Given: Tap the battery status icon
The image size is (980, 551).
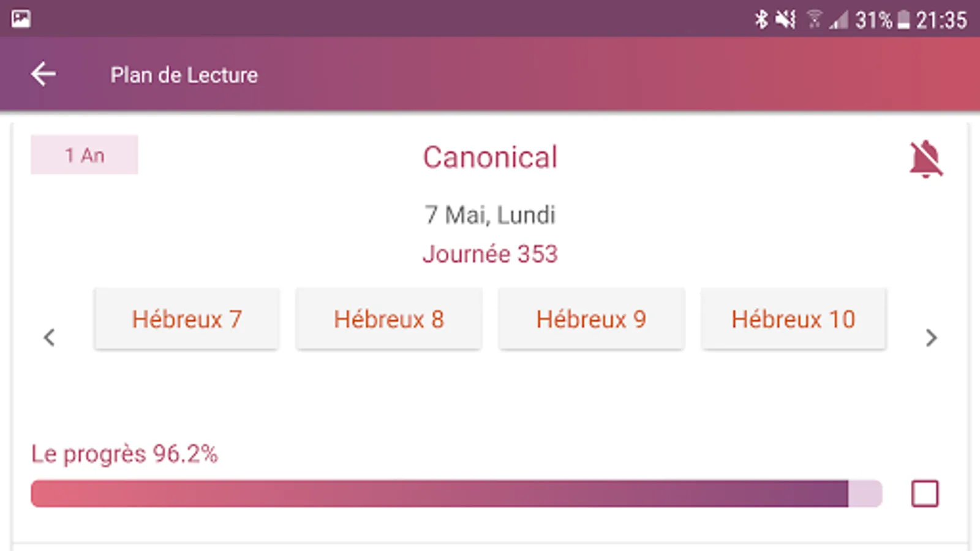Looking at the screenshot, I should tap(903, 20).
